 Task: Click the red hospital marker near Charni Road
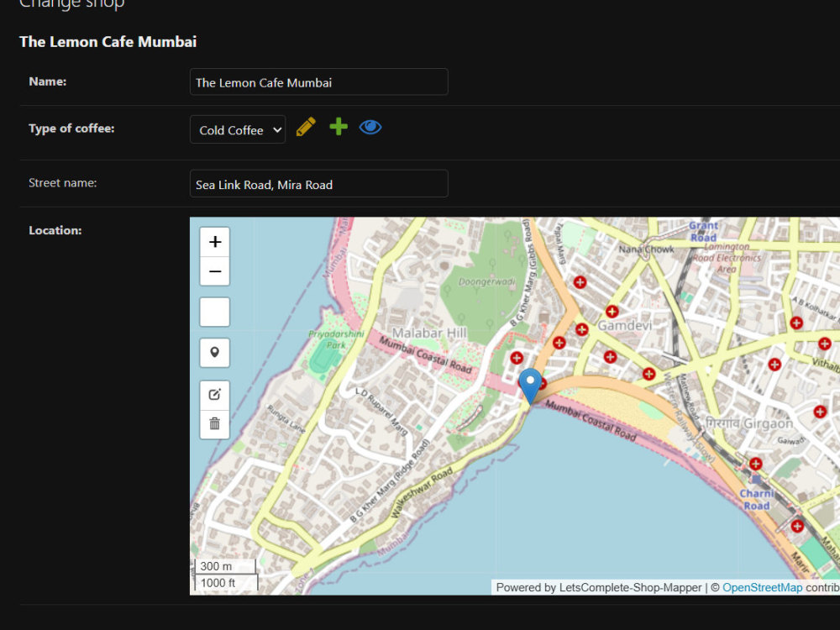pos(756,464)
